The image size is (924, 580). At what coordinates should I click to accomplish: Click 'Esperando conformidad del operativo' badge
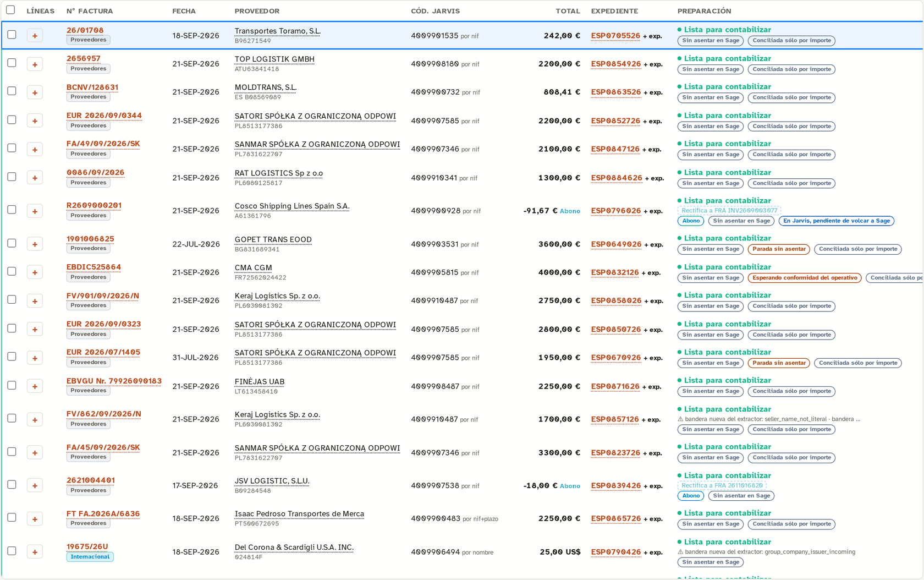pyautogui.click(x=805, y=278)
